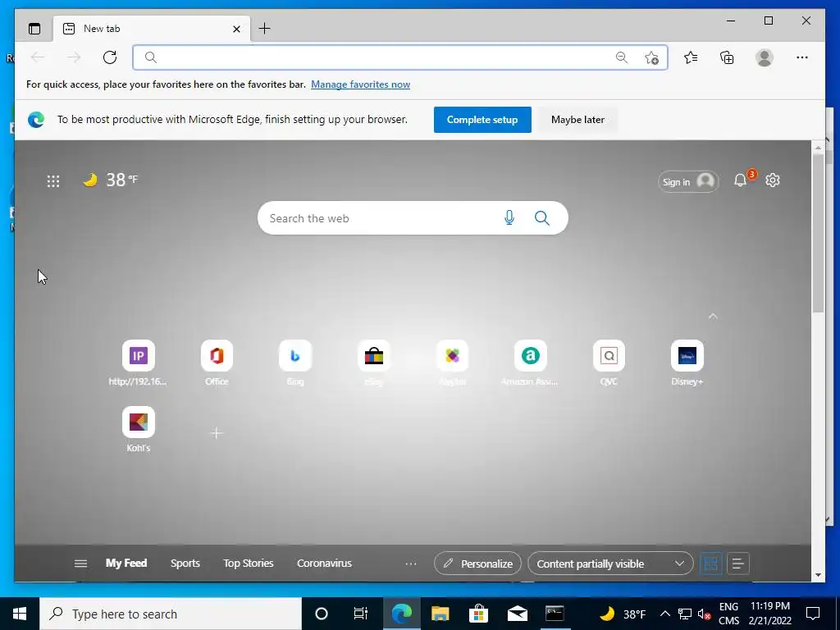Open page settings gear icon
The width and height of the screenshot is (840, 630).
point(773,180)
